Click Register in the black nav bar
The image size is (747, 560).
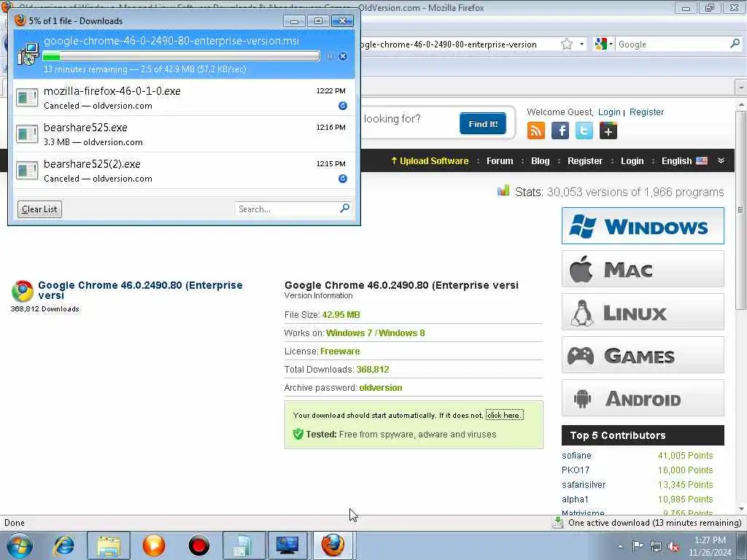584,161
